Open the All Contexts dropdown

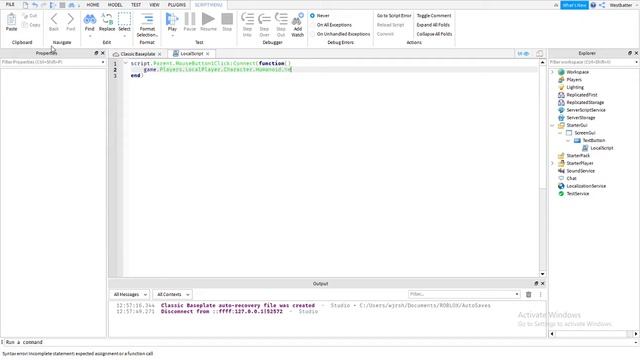click(173, 294)
